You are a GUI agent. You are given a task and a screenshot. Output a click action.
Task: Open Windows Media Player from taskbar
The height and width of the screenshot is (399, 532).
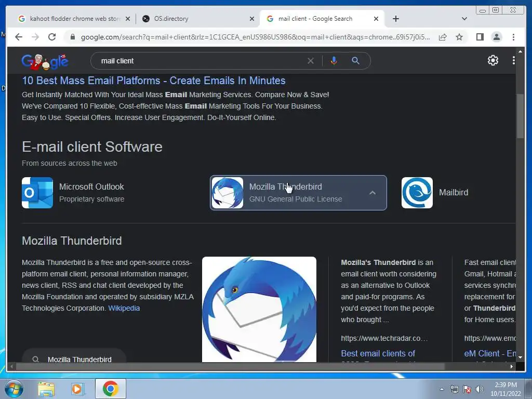[x=77, y=389]
